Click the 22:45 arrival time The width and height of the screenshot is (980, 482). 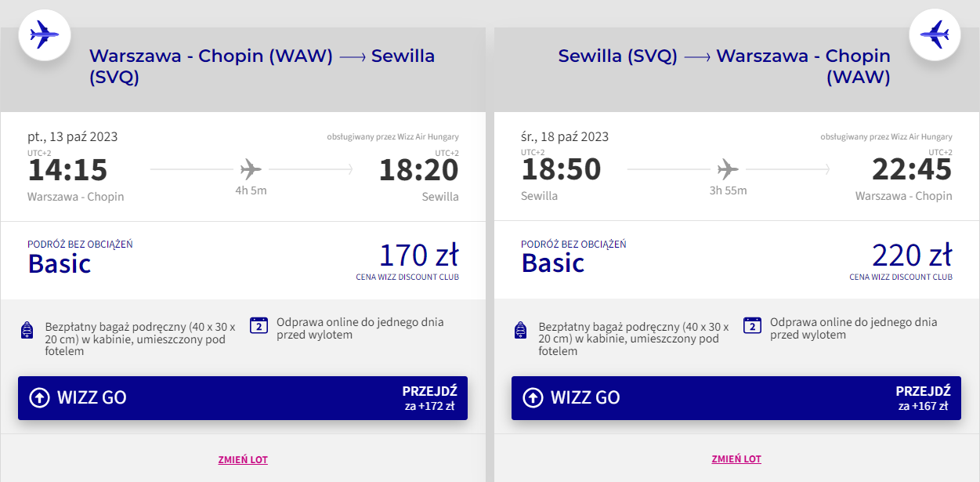pyautogui.click(x=912, y=170)
